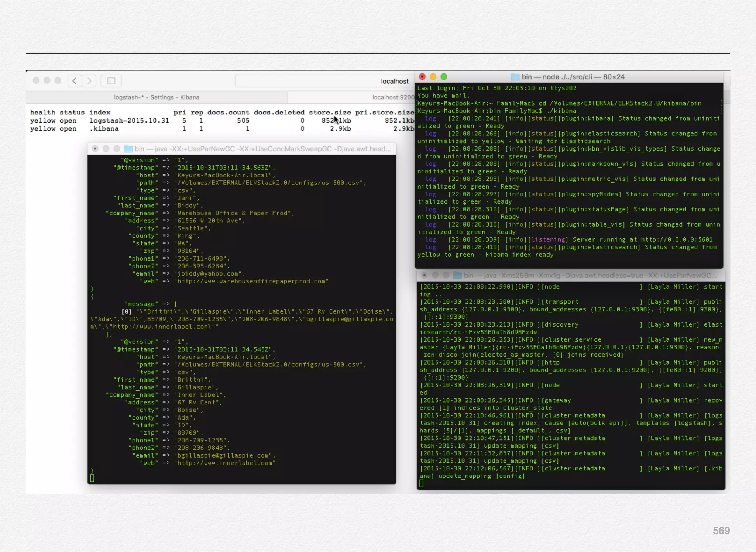Image resolution: width=756 pixels, height=552 pixels.
Task: Close the Xms256m elasticsearch terminal window
Action: pyautogui.click(x=425, y=275)
